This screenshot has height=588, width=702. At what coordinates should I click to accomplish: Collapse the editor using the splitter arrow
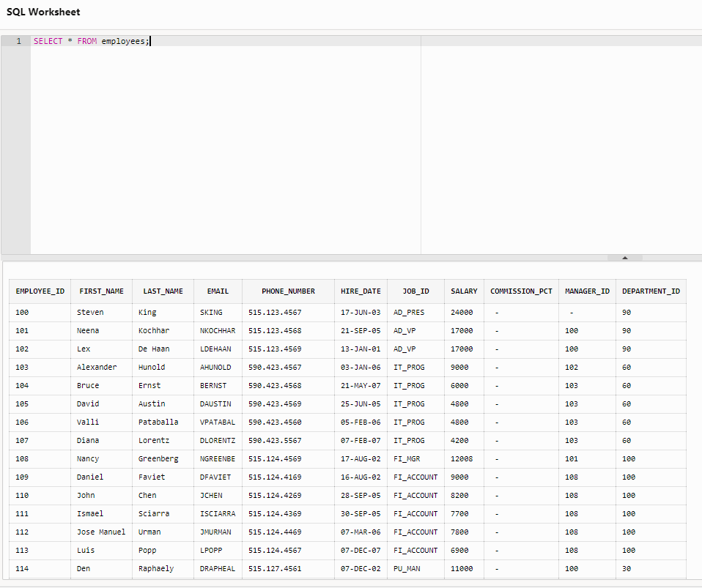coord(625,258)
